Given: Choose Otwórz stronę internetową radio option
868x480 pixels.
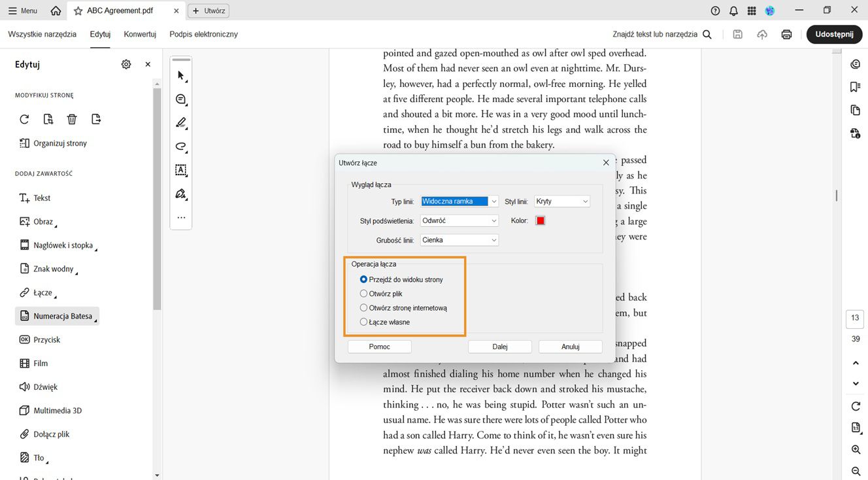Looking at the screenshot, I should point(364,307).
